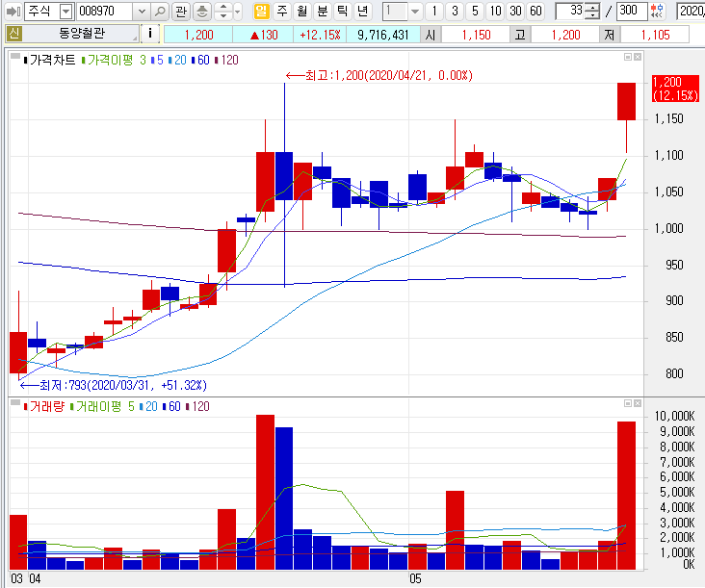Click the +12.15% change rate
The height and width of the screenshot is (588, 705).
click(320, 35)
